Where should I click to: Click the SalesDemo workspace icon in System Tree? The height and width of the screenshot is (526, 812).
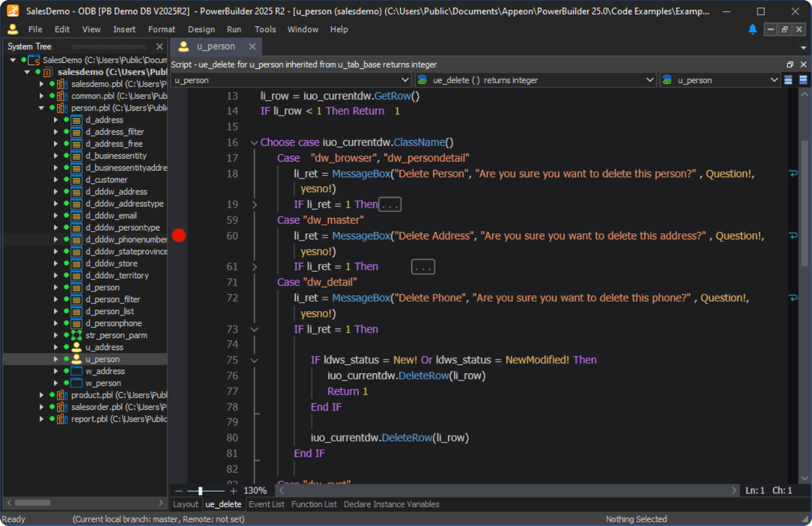[x=35, y=60]
